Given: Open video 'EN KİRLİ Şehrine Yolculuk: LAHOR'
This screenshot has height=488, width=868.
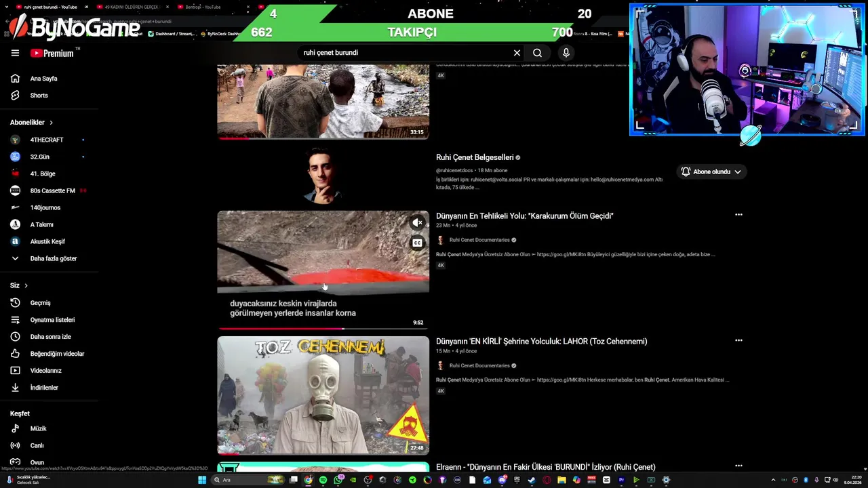Looking at the screenshot, I should coord(541,341).
